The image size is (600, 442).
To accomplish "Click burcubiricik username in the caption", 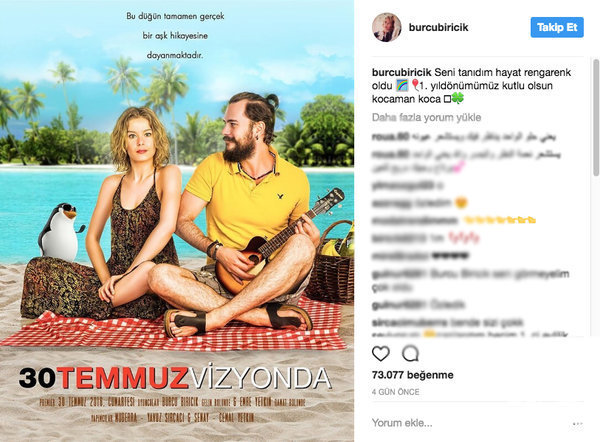I will click(401, 72).
